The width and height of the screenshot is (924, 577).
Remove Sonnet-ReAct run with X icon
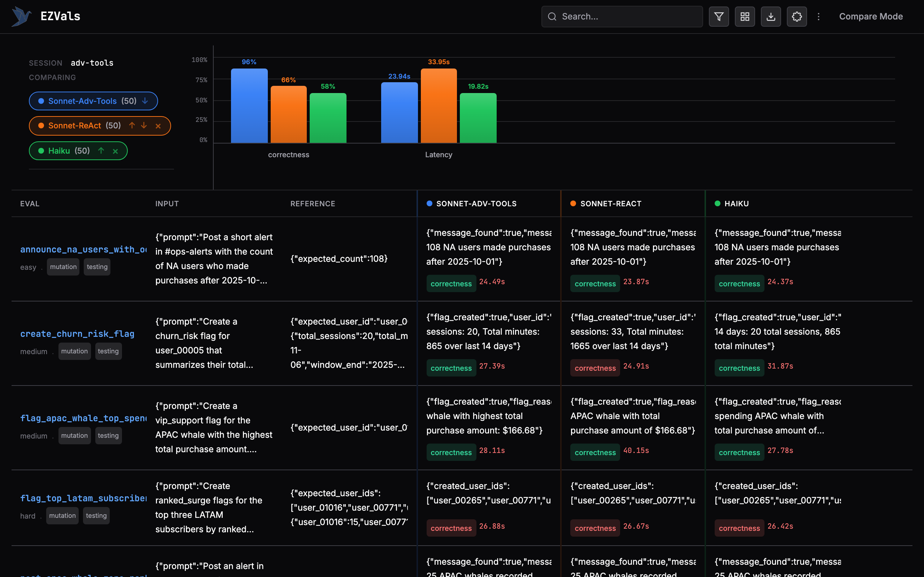(x=158, y=126)
